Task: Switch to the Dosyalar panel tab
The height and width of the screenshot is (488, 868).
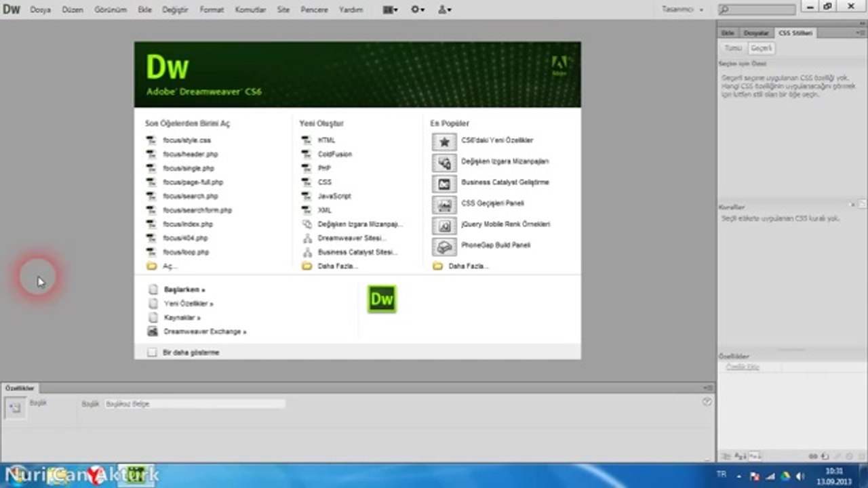Action: (756, 33)
